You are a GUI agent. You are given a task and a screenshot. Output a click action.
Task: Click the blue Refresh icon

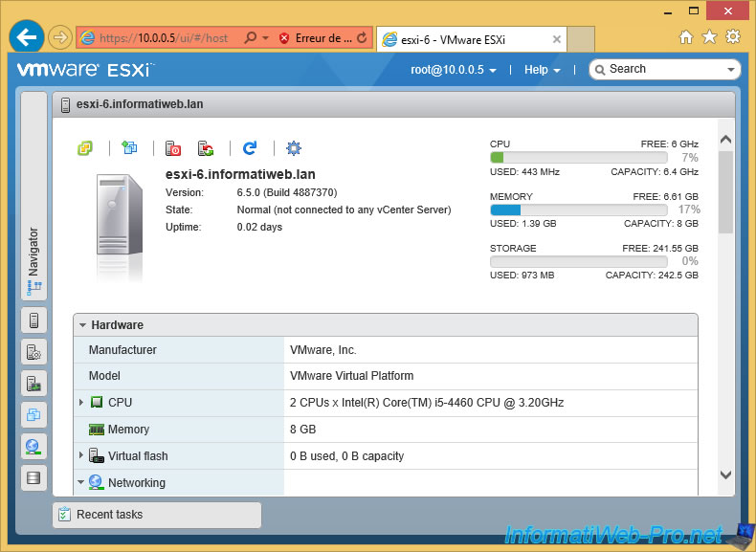pyautogui.click(x=250, y=148)
